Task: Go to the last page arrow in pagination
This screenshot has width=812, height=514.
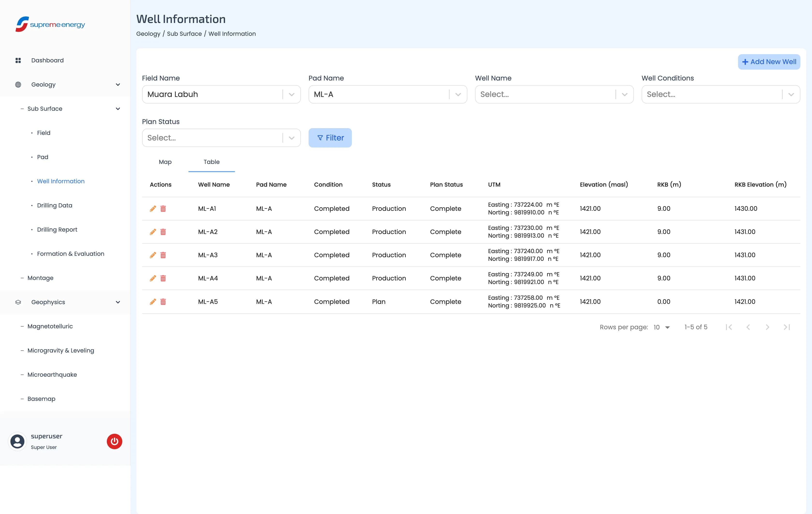Action: point(786,327)
